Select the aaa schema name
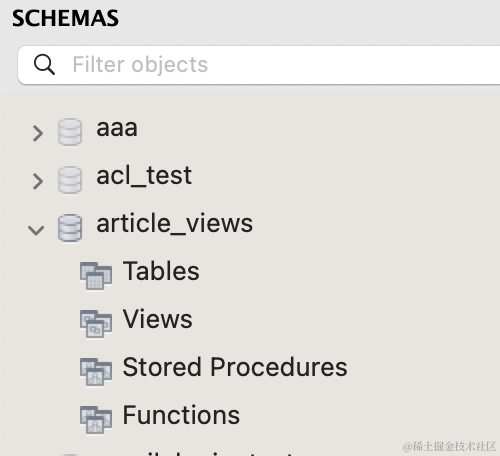This screenshot has width=500, height=456. pyautogui.click(x=117, y=128)
